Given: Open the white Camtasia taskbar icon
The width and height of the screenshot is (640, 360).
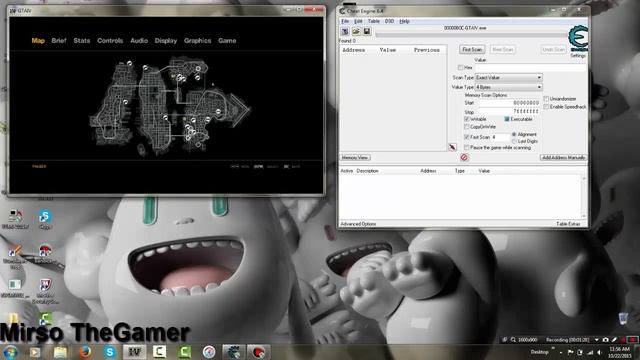Looking at the screenshot, I should coord(159,352).
